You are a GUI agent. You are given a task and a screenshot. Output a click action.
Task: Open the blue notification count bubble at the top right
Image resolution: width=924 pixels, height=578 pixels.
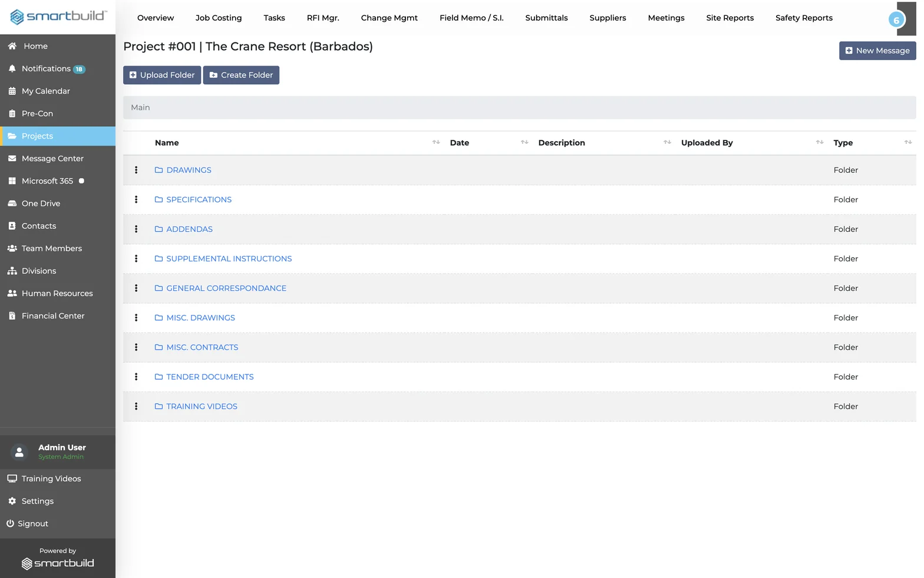coord(896,19)
